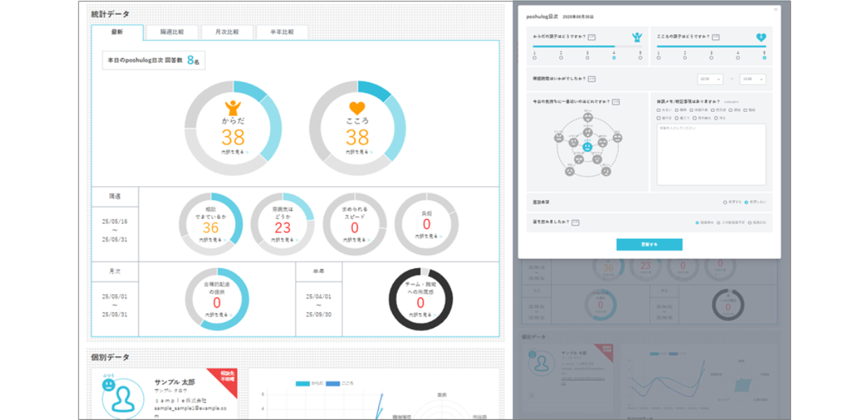
Task: Select the far-left face in the mood wheel
Action: (559, 139)
